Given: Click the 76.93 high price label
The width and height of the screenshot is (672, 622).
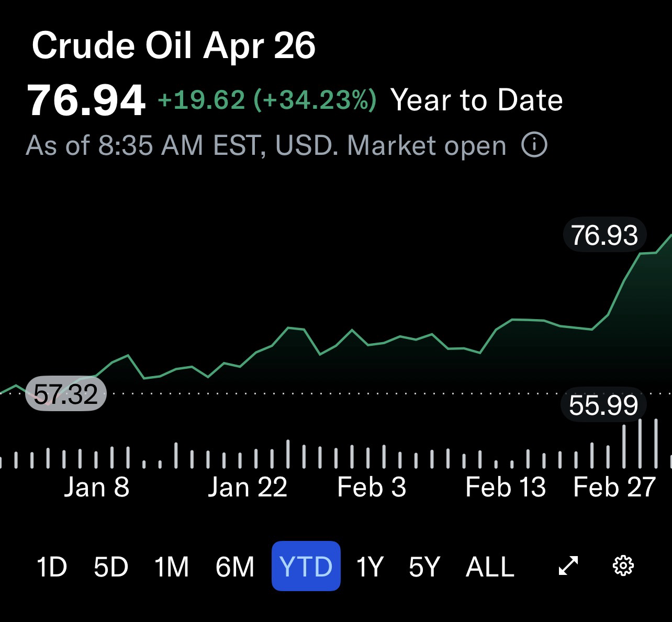Looking at the screenshot, I should (x=604, y=235).
